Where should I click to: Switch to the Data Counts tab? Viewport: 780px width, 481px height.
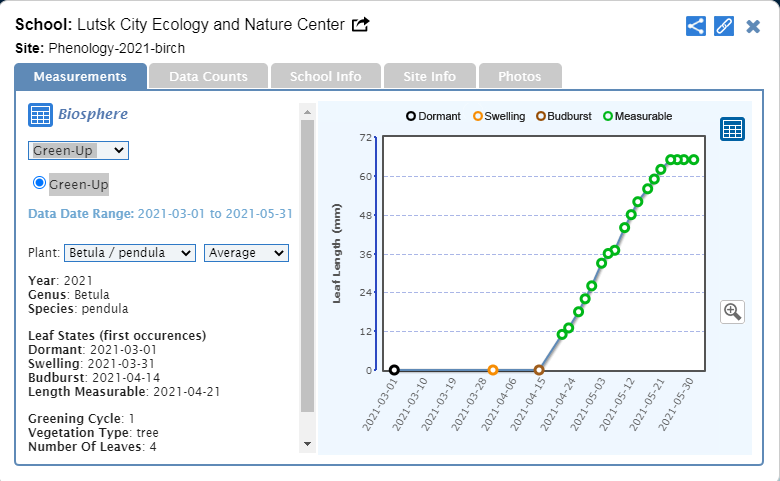[x=208, y=76]
